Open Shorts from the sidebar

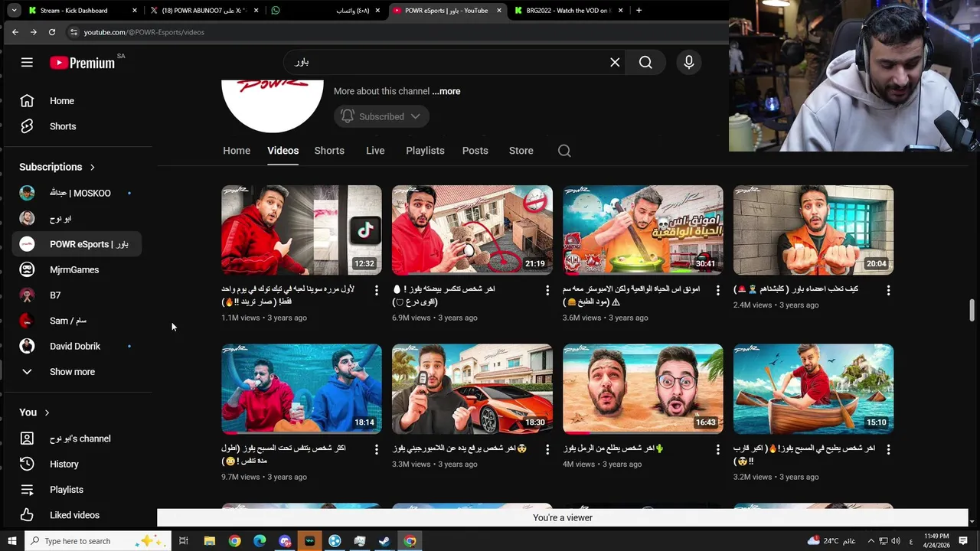click(77, 126)
